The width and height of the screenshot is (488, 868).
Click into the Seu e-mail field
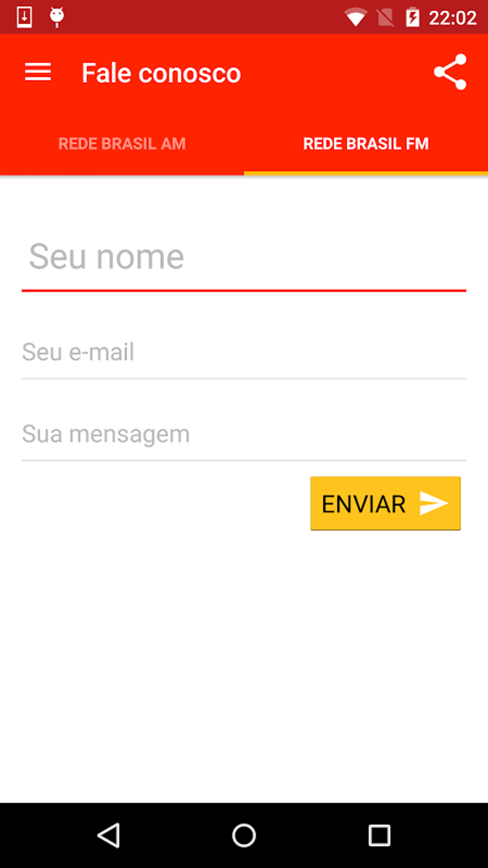244,352
